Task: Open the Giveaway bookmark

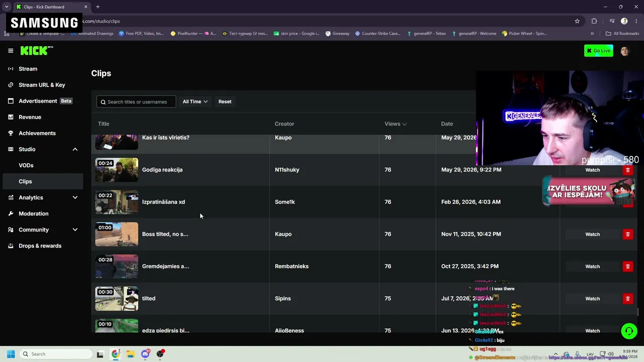Action: (x=337, y=34)
